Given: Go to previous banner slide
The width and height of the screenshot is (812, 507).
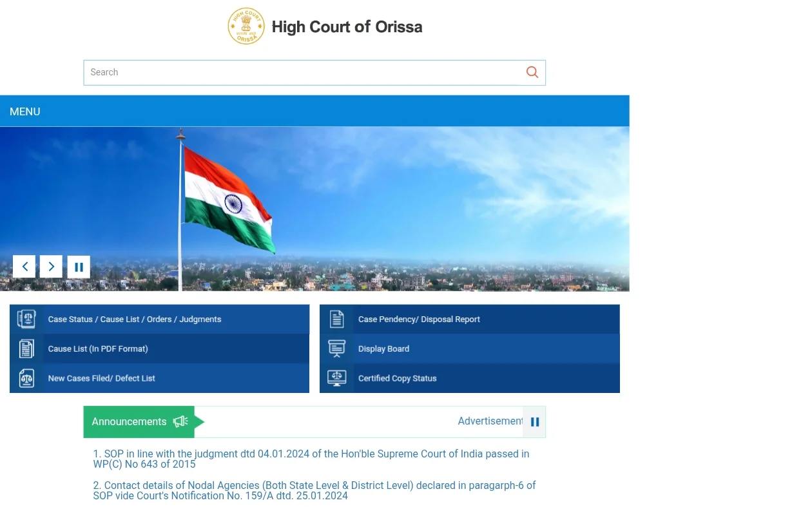Looking at the screenshot, I should point(24,267).
